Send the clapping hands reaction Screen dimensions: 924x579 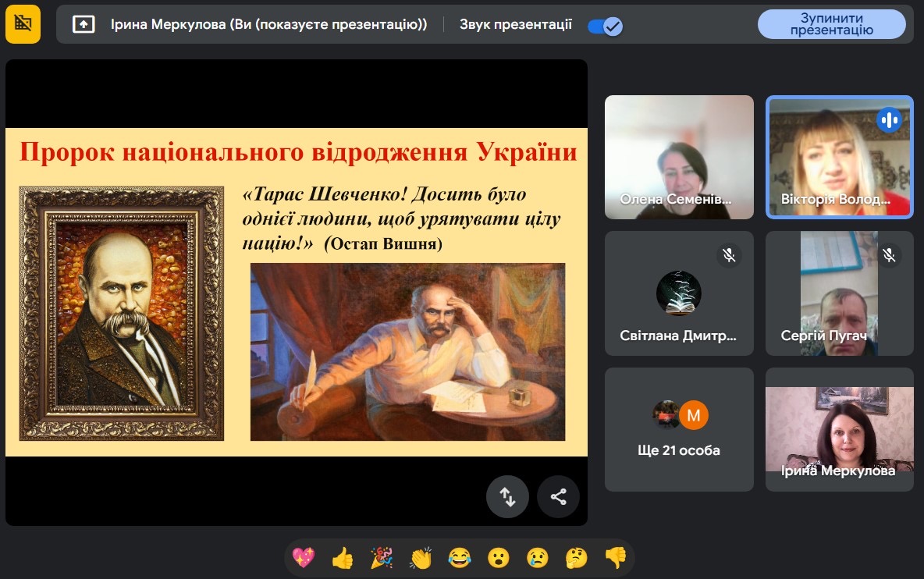coord(421,556)
